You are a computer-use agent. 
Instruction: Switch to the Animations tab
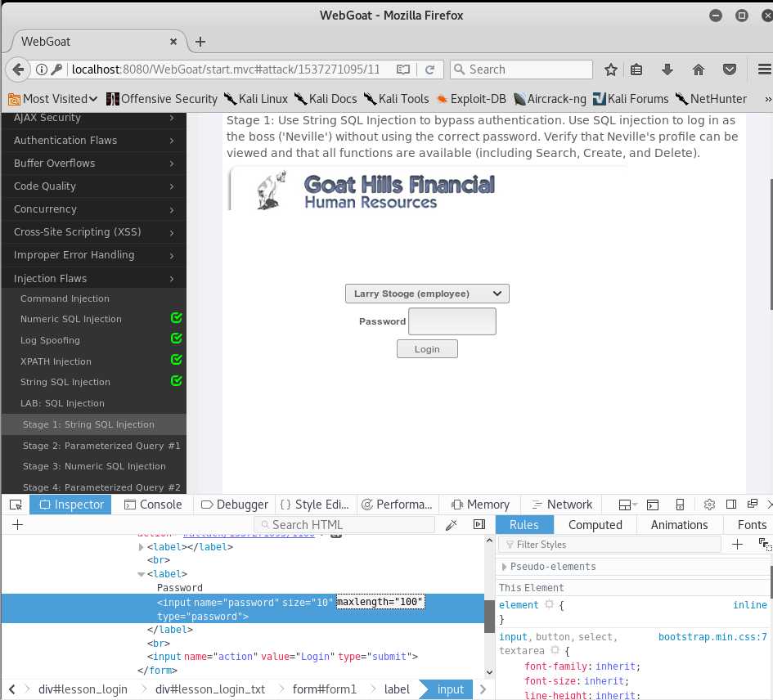coord(679,525)
